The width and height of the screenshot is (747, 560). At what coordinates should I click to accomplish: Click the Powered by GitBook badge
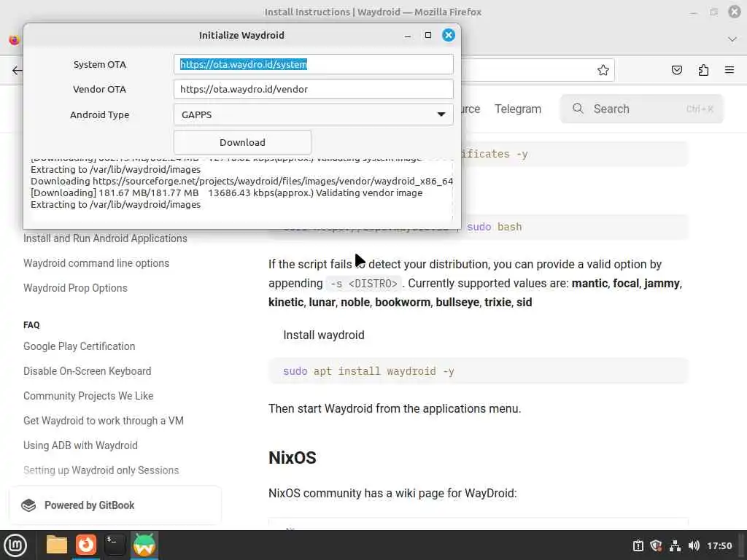click(x=115, y=505)
